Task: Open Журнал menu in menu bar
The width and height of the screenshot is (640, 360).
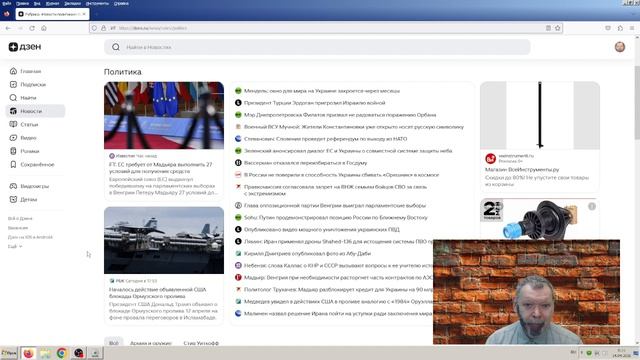Action: 52,3
